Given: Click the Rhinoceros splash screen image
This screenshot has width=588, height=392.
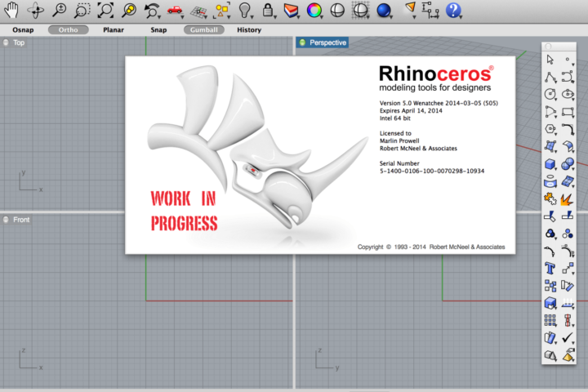Looking at the screenshot, I should [320, 155].
